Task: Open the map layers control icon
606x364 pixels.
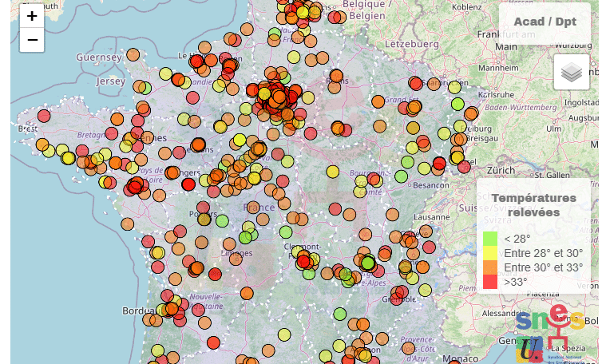Action: tap(571, 72)
